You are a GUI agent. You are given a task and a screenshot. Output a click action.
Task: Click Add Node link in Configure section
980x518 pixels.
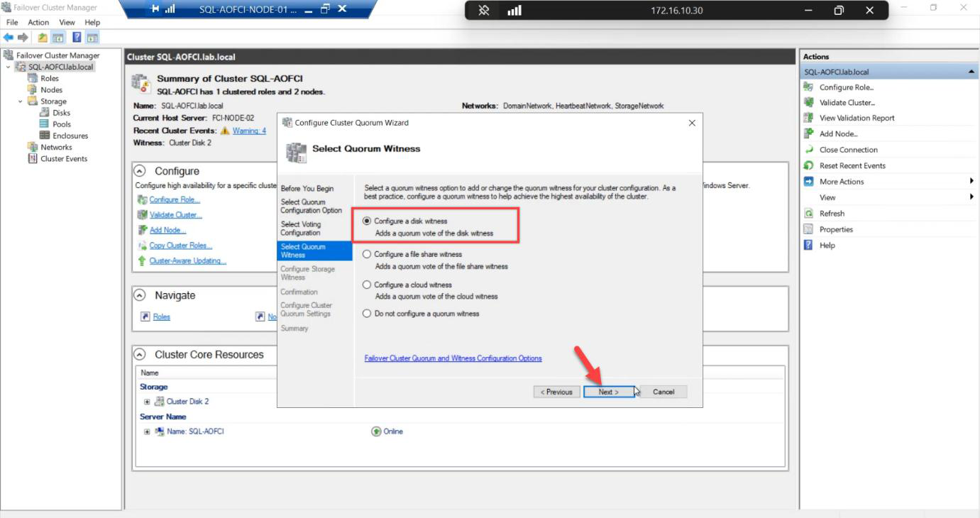pyautogui.click(x=167, y=231)
